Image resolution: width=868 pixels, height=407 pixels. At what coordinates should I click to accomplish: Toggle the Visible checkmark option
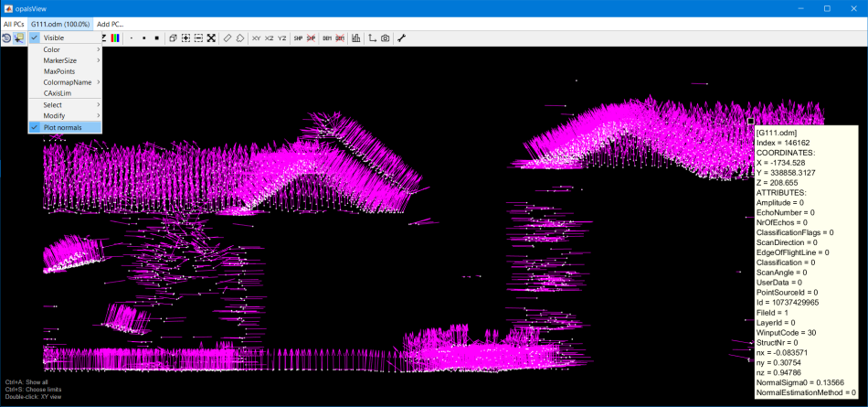53,37
